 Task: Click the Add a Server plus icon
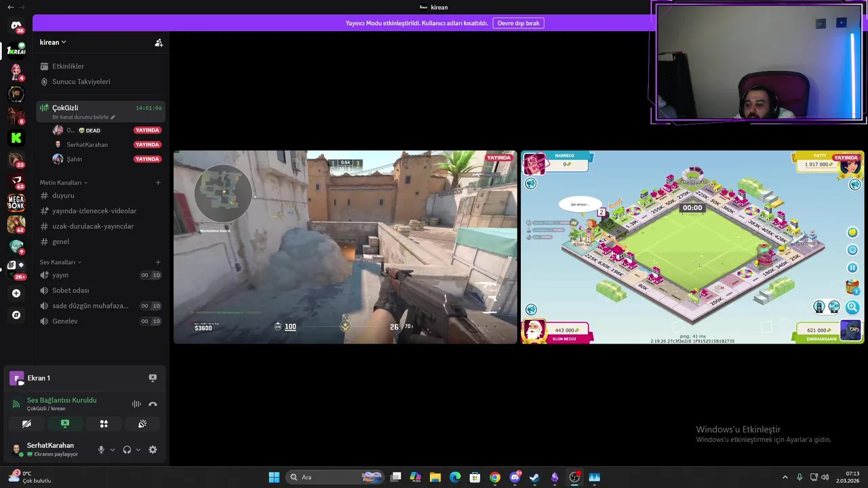(x=16, y=293)
